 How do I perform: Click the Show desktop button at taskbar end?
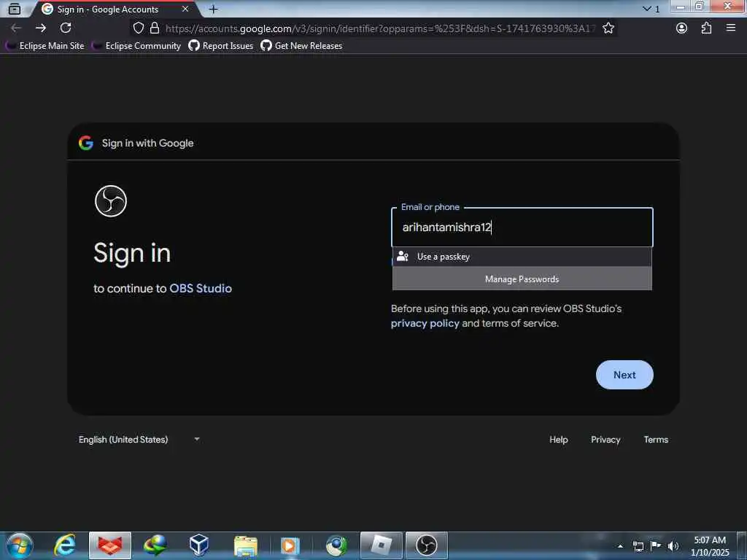pyautogui.click(x=742, y=545)
